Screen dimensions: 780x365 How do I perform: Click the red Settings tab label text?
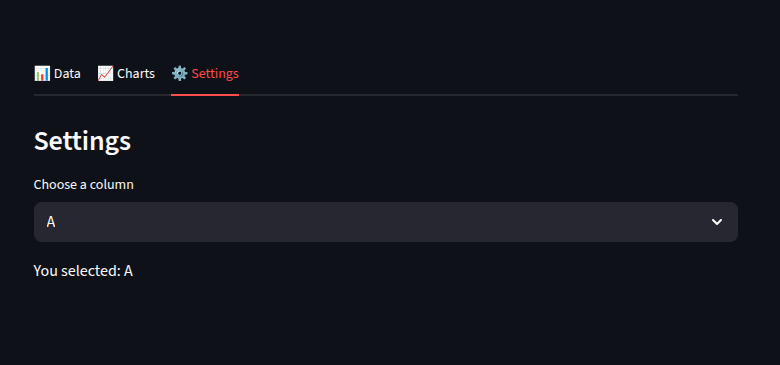(x=215, y=74)
